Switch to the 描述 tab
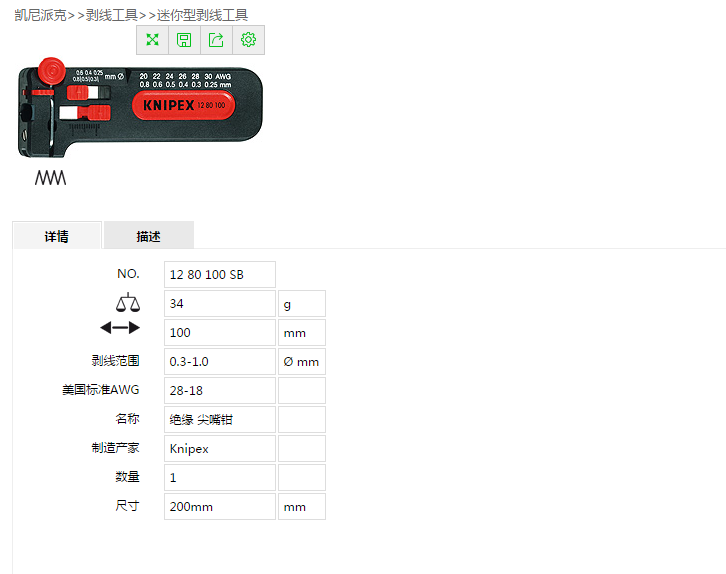 149,236
